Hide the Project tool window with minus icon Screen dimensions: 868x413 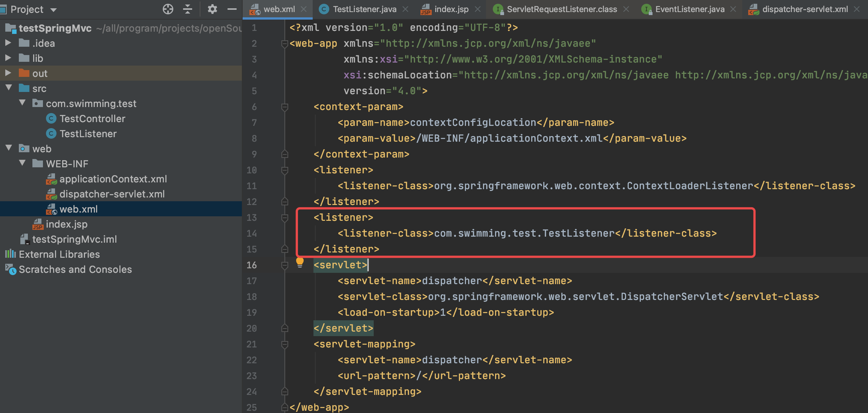[232, 9]
